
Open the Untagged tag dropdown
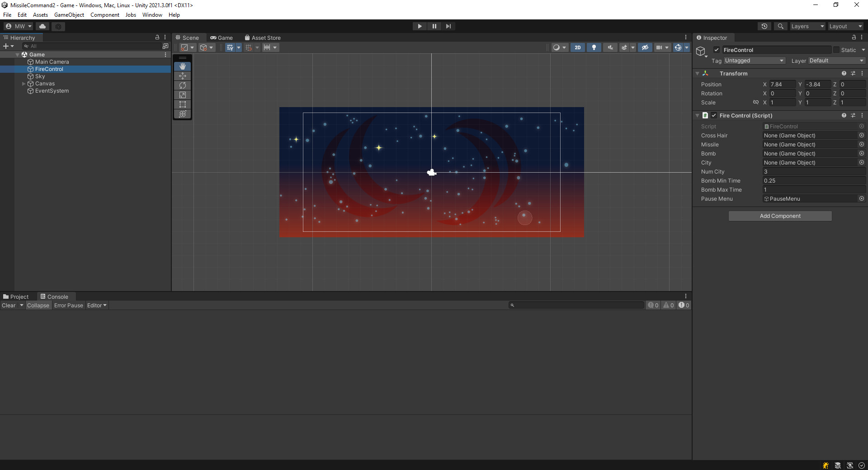tap(754, 60)
